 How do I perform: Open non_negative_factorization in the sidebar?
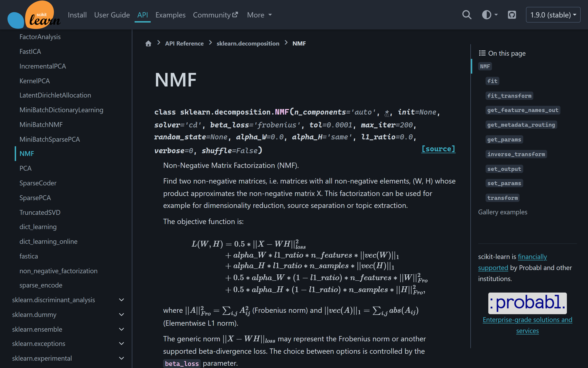pyautogui.click(x=58, y=271)
